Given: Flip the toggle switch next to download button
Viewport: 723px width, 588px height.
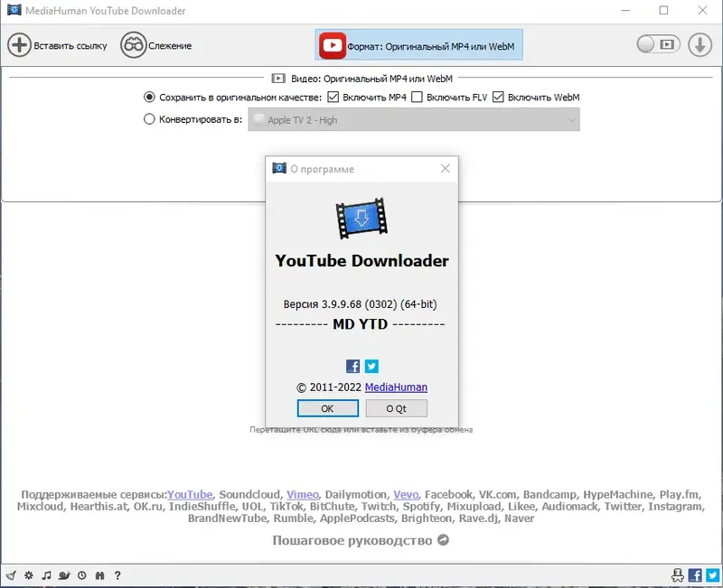Looking at the screenshot, I should pos(657,43).
